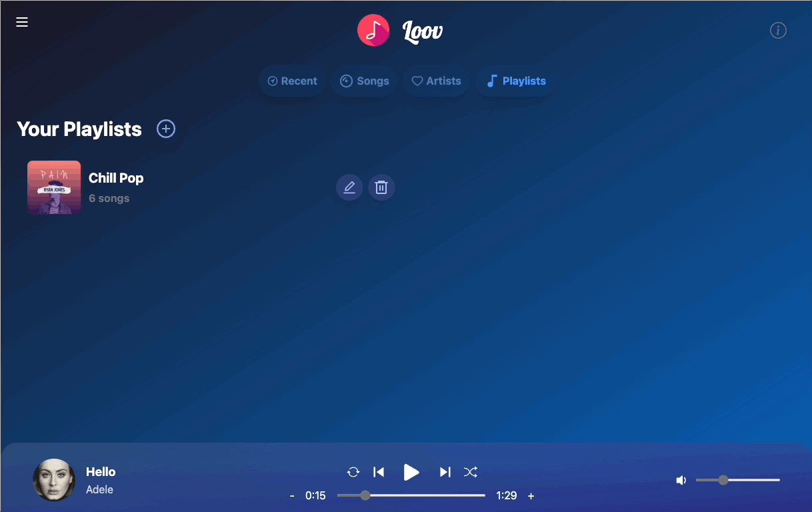Delete the Chill Pop playlist
Viewport: 812px width, 512px height.
point(381,188)
